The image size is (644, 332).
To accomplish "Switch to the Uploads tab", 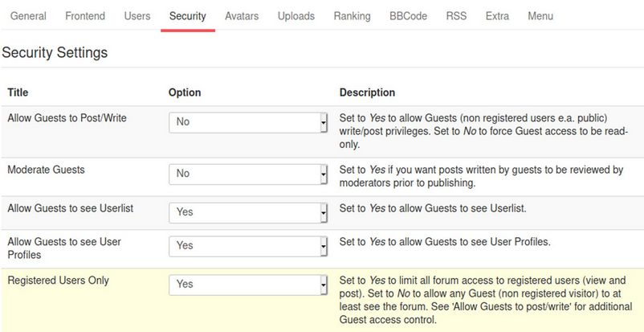I will point(296,16).
